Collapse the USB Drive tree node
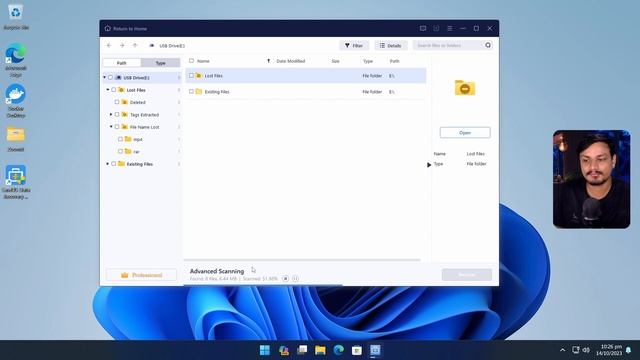Screen dimensions: 640x360 [x=104, y=78]
